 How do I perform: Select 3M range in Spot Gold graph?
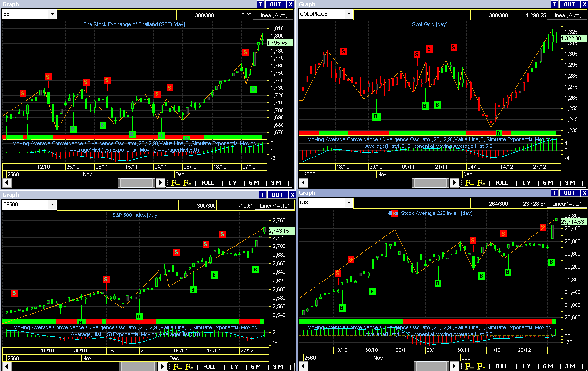tap(570, 183)
